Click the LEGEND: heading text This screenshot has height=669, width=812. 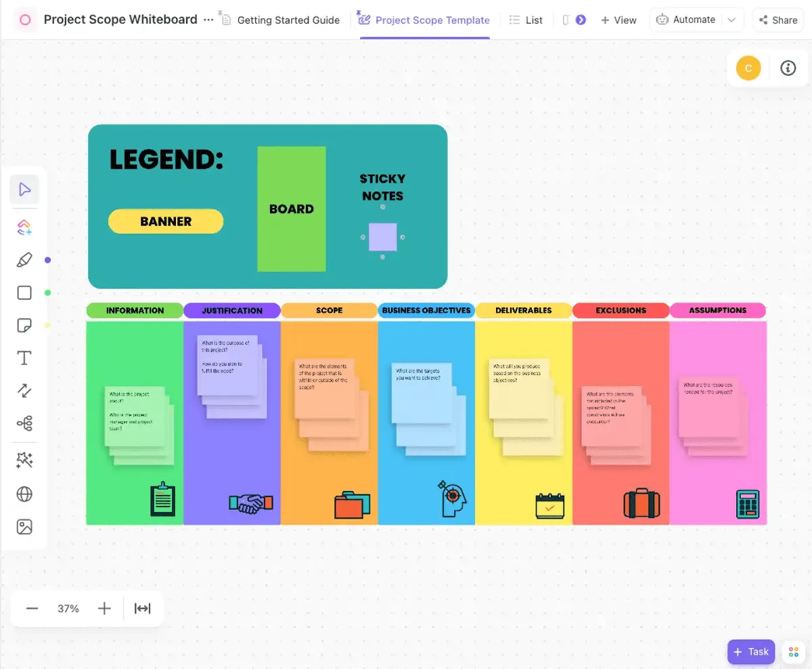(166, 159)
